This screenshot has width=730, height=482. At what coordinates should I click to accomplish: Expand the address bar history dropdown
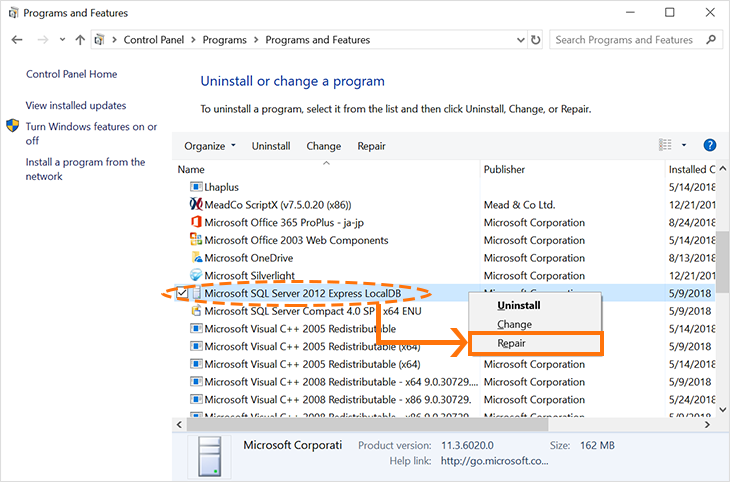(521, 40)
